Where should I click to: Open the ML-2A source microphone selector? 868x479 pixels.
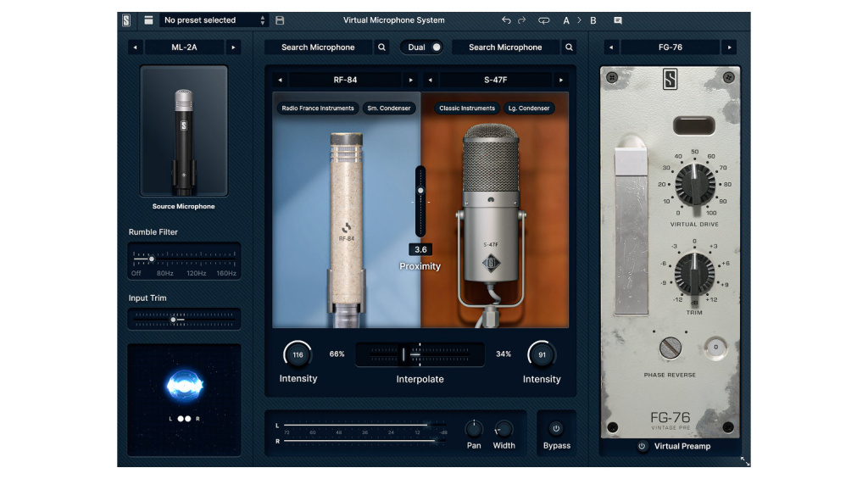[x=184, y=47]
